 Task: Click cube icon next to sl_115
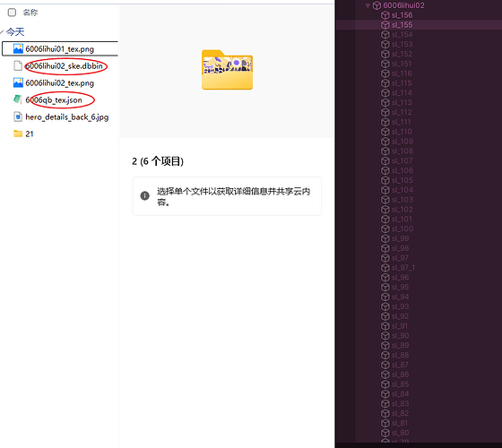[385, 83]
